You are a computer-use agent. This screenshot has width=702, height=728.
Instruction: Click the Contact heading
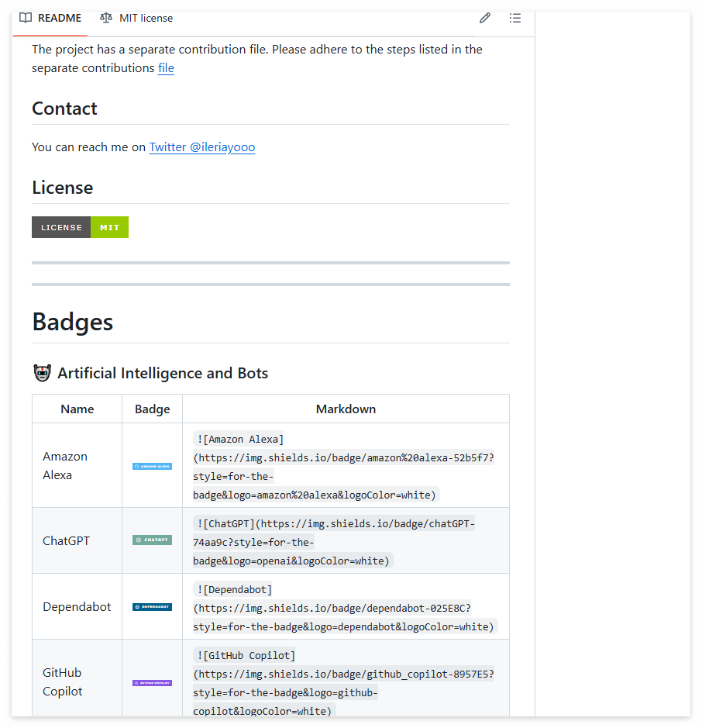coord(64,109)
